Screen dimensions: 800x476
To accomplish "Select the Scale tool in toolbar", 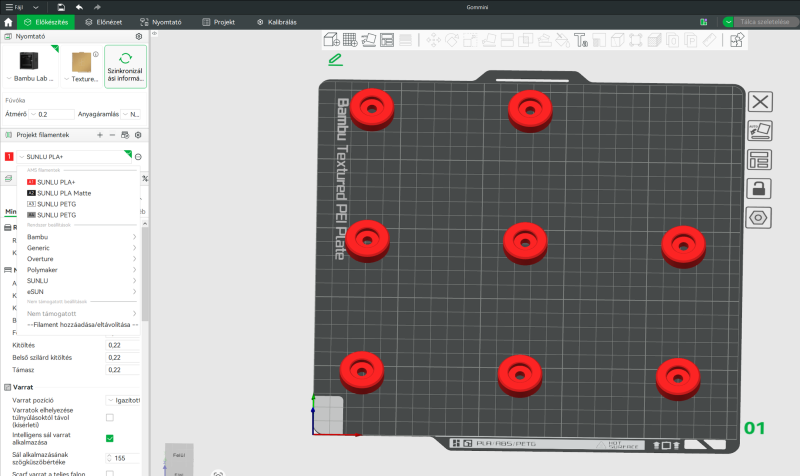I will tap(470, 40).
